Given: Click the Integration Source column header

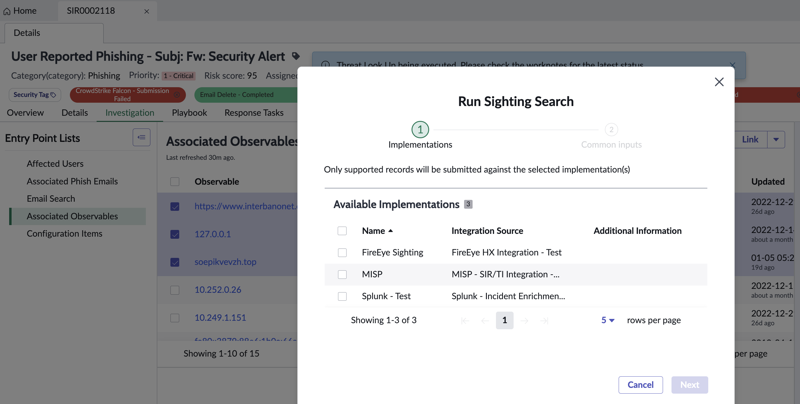Looking at the screenshot, I should point(487,231).
